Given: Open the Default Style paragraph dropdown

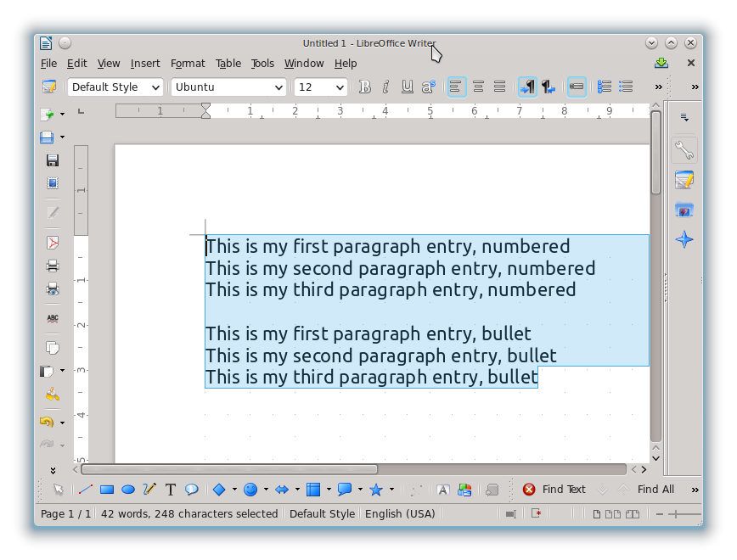Looking at the screenshot, I should click(115, 87).
